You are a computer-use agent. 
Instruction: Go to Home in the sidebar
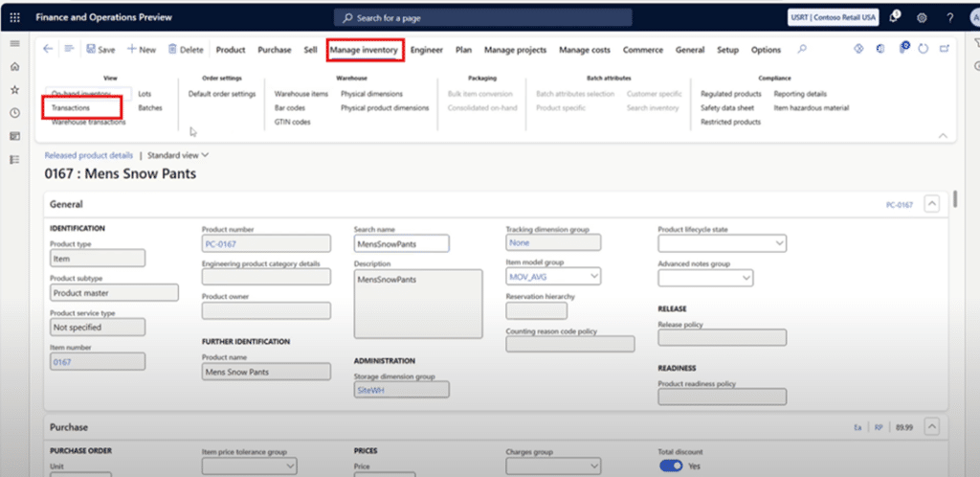[x=15, y=67]
